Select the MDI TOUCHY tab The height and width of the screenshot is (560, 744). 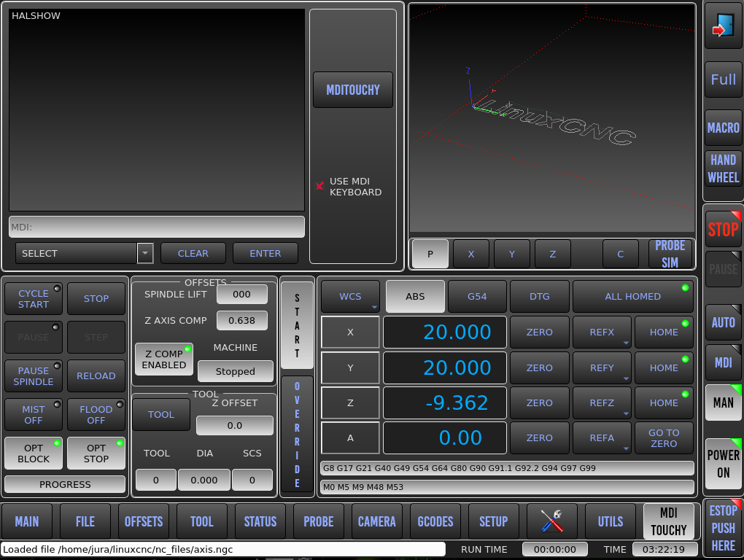point(669,521)
